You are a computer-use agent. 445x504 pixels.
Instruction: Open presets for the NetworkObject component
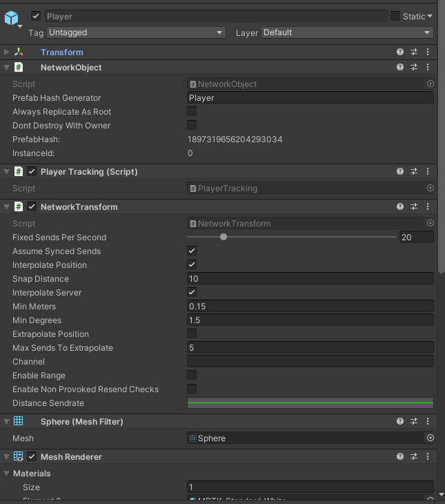[x=414, y=68]
